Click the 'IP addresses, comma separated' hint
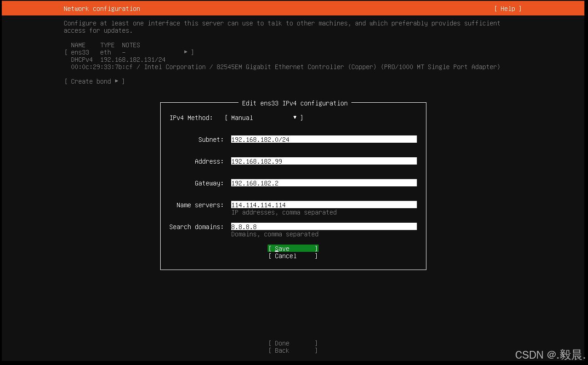This screenshot has width=588, height=365. pyautogui.click(x=284, y=212)
